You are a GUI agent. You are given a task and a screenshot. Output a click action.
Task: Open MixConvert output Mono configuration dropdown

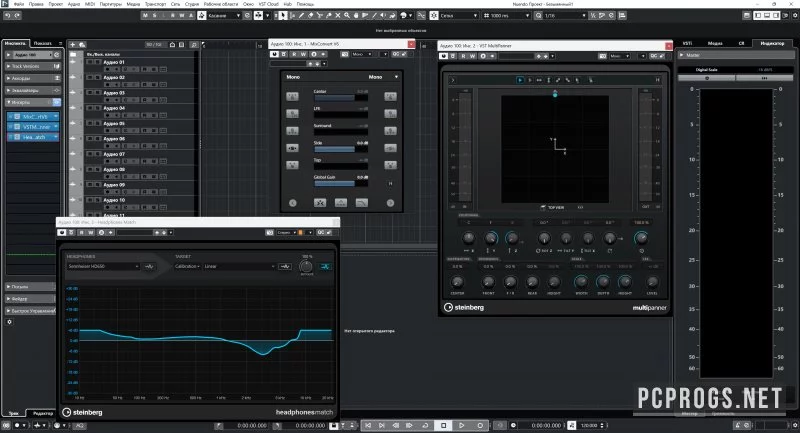[x=384, y=77]
